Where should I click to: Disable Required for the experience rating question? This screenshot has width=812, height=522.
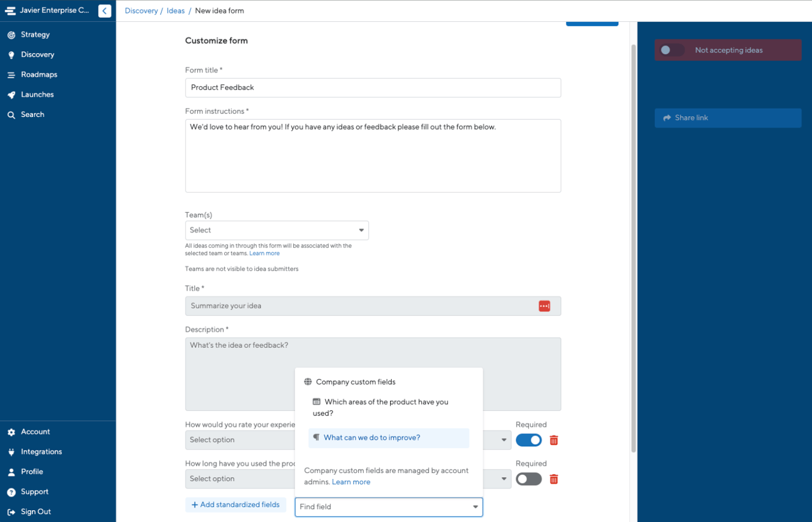click(x=529, y=440)
